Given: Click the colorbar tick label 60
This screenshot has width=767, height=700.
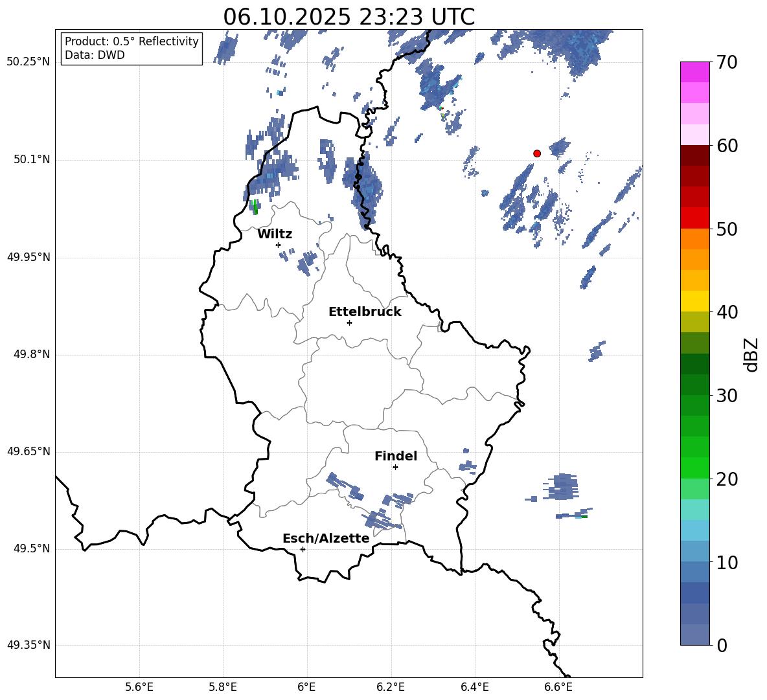Looking at the screenshot, I should (x=727, y=146).
